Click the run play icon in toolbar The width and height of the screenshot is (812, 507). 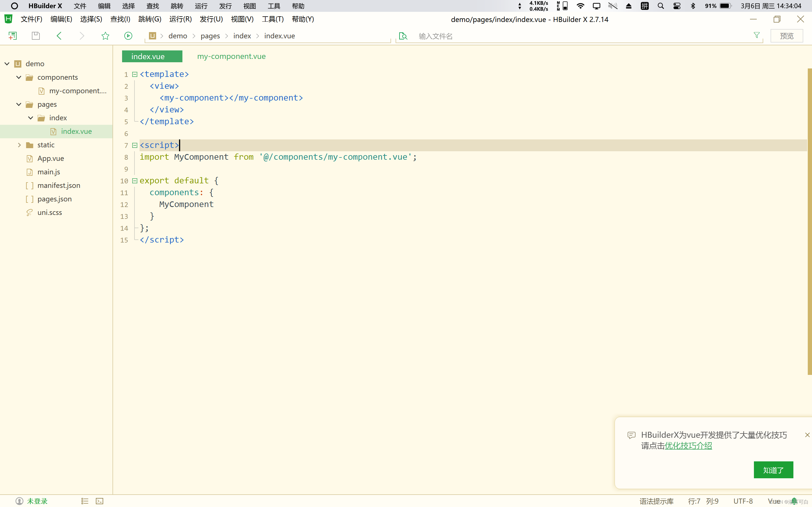[128, 36]
